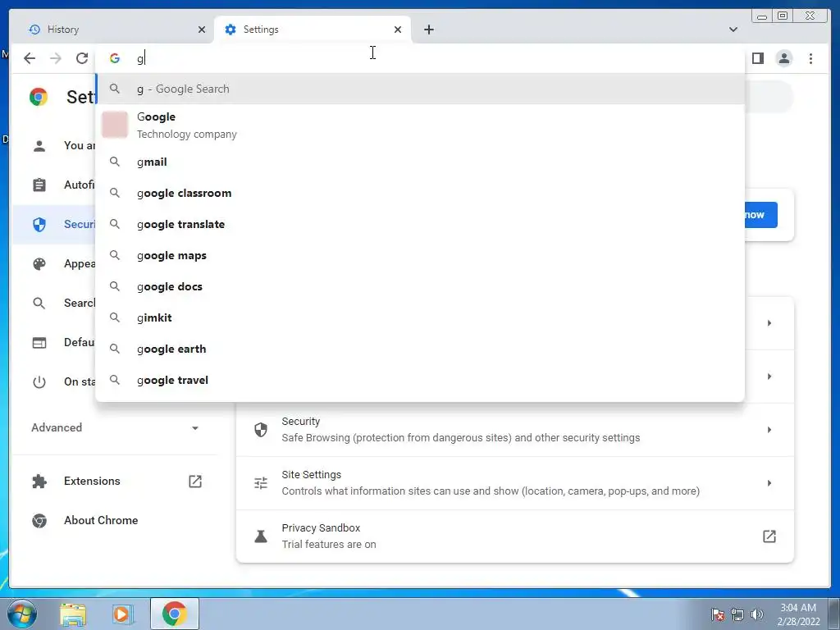Choose the gimkit suggestion

click(420, 317)
